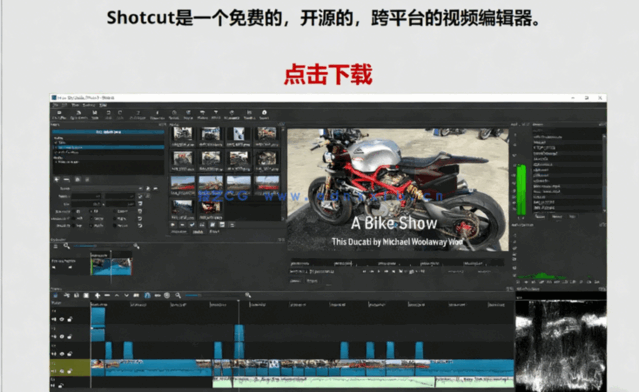Hide the third video track with eye icon
639x392 pixels.
coord(62,354)
